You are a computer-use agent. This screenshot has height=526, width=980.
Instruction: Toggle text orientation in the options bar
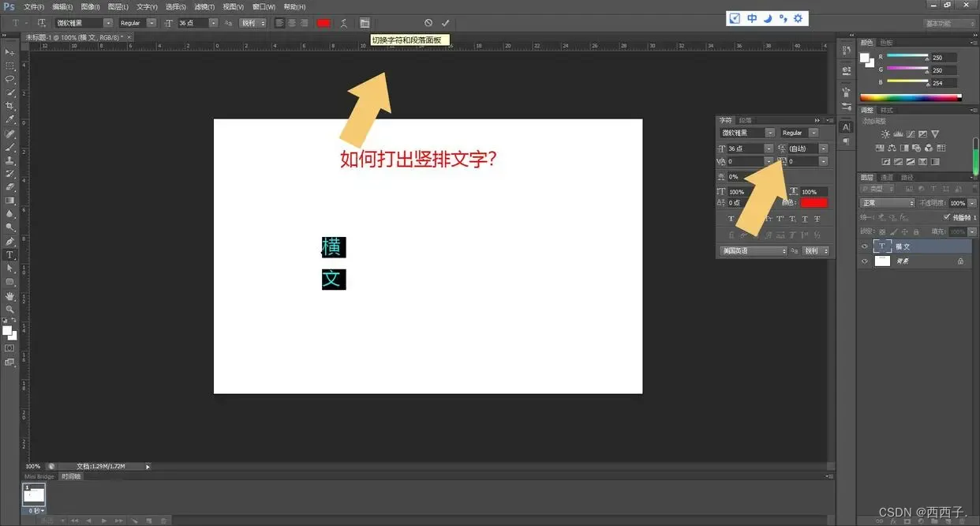pyautogui.click(x=41, y=23)
